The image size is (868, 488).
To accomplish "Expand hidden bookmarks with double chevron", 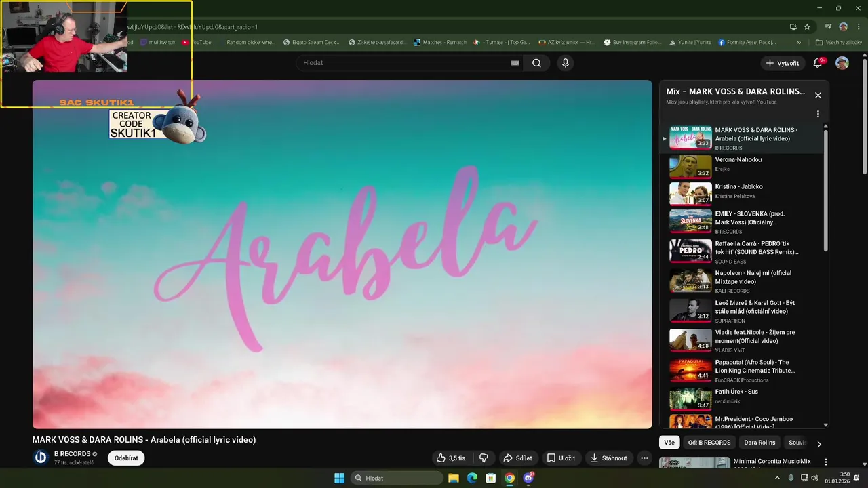I will tap(798, 42).
